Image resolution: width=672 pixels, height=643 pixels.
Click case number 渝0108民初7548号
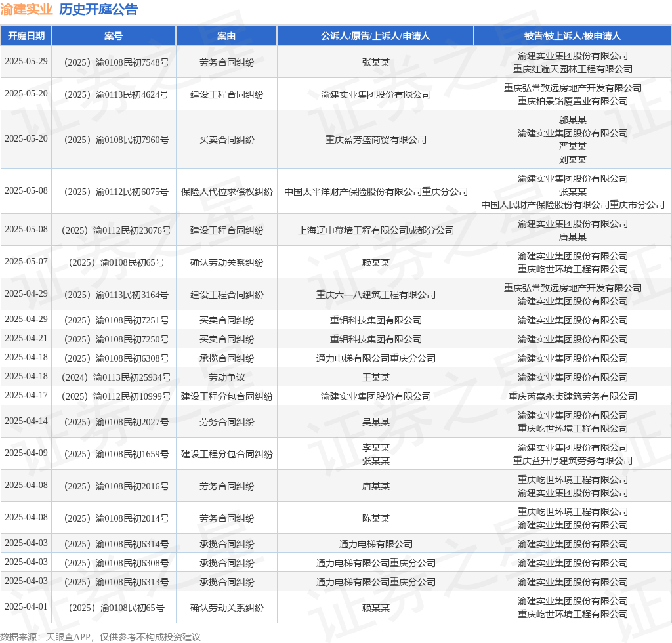click(x=117, y=62)
